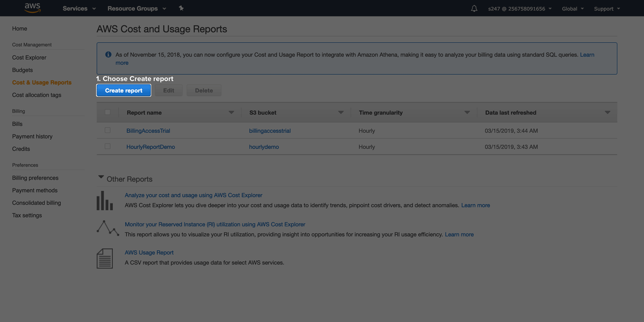Screen dimensions: 644x322
Task: Open the Support dropdown
Action: (x=607, y=8)
